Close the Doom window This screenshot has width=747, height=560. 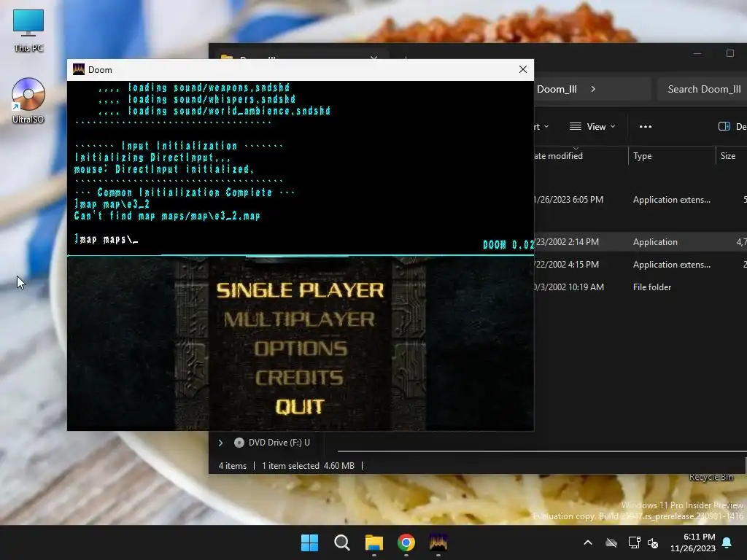tap(522, 69)
